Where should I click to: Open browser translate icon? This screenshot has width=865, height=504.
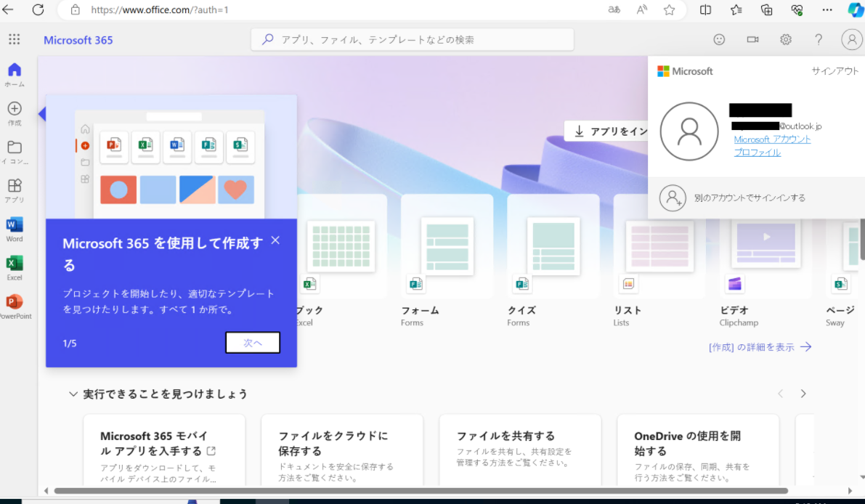point(614,9)
